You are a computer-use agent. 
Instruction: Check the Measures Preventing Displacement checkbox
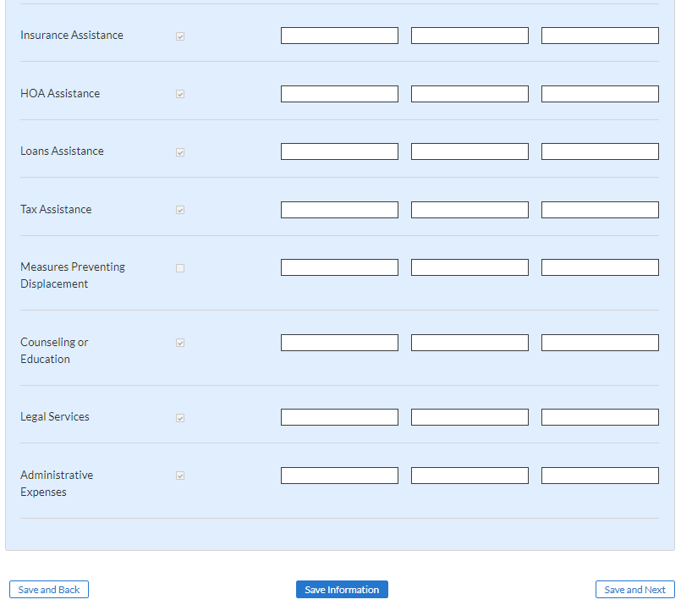tap(180, 268)
